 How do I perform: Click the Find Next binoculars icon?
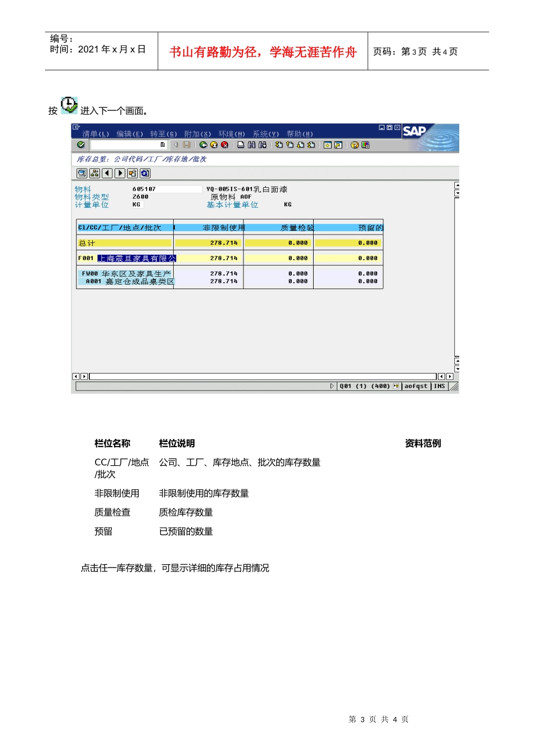[263, 145]
